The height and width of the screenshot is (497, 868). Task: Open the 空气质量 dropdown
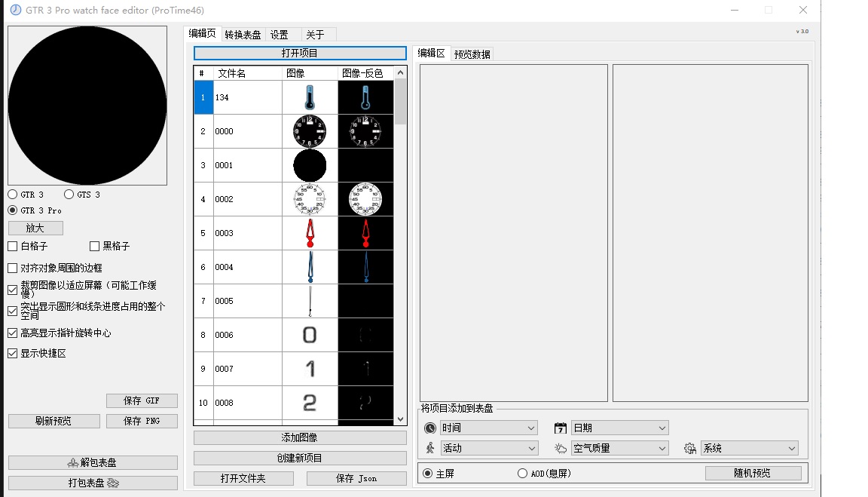click(x=620, y=448)
